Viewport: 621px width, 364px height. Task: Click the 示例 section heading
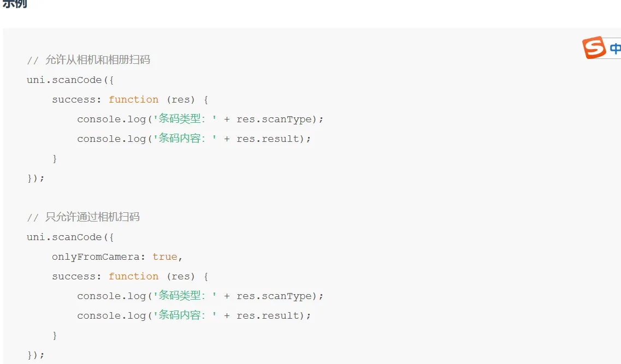click(x=15, y=4)
